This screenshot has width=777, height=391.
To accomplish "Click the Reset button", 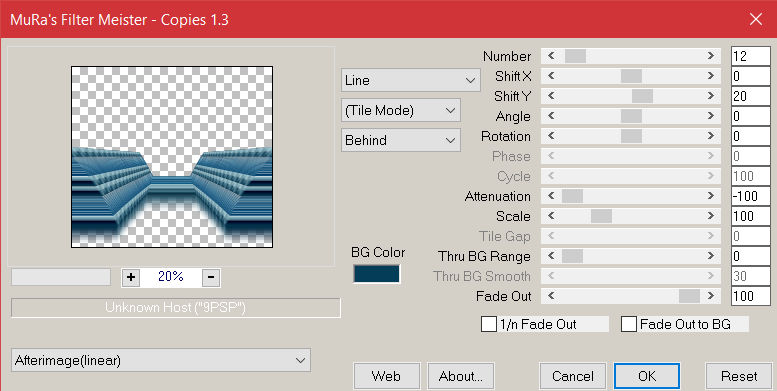I will click(x=739, y=376).
